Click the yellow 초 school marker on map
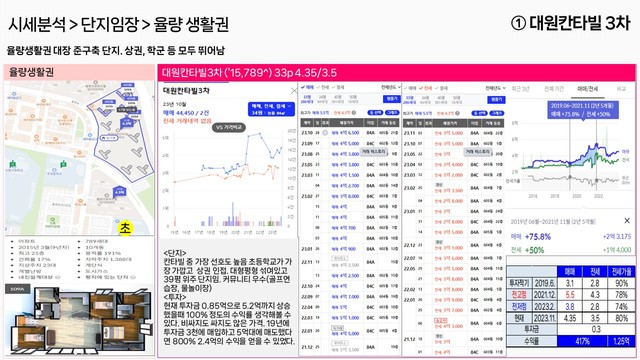 coord(125,228)
